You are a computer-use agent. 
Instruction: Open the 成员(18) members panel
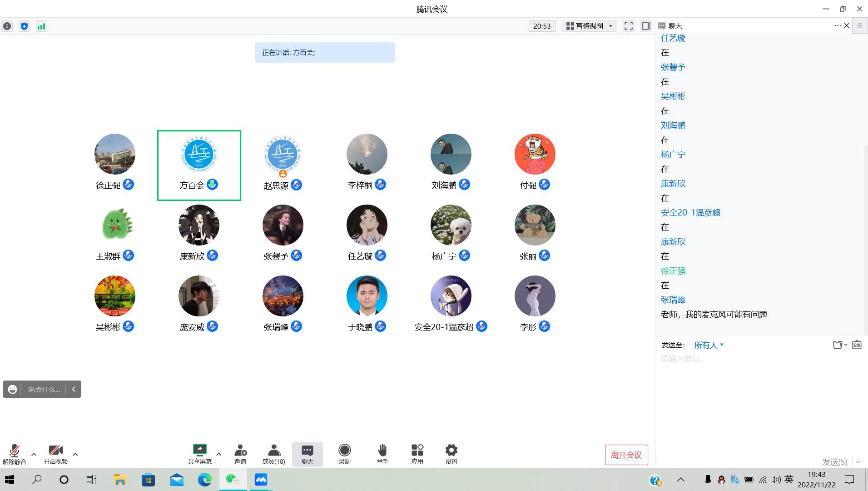[x=273, y=450]
